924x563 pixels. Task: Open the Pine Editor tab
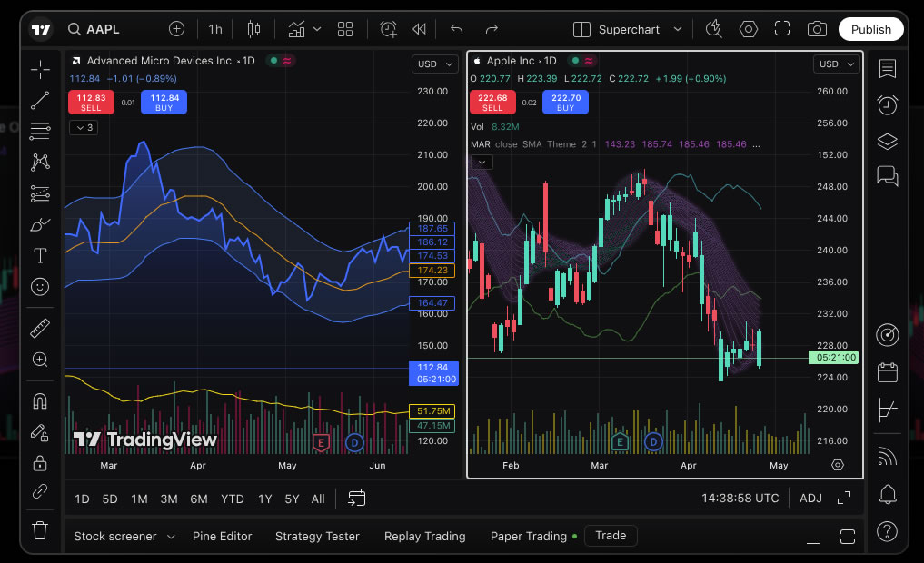(222, 536)
